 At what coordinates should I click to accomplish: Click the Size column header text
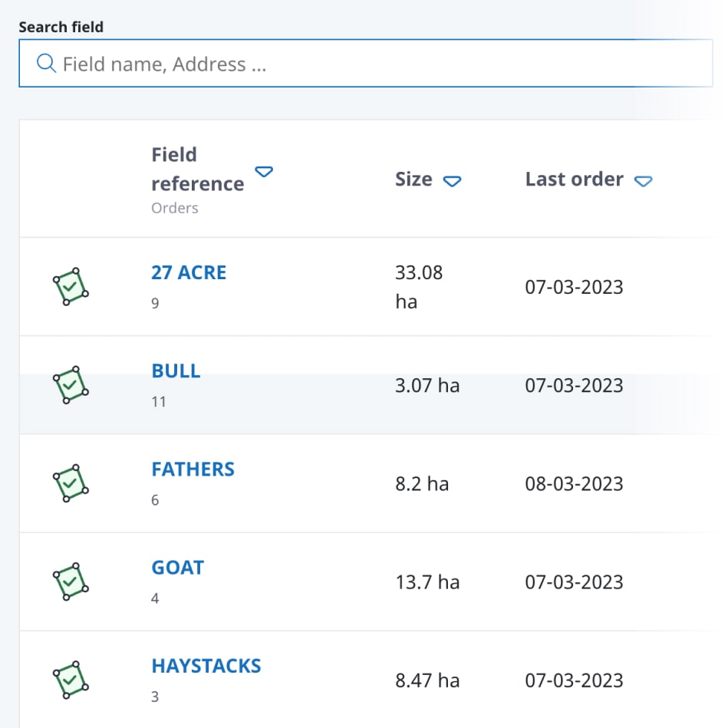point(413,180)
